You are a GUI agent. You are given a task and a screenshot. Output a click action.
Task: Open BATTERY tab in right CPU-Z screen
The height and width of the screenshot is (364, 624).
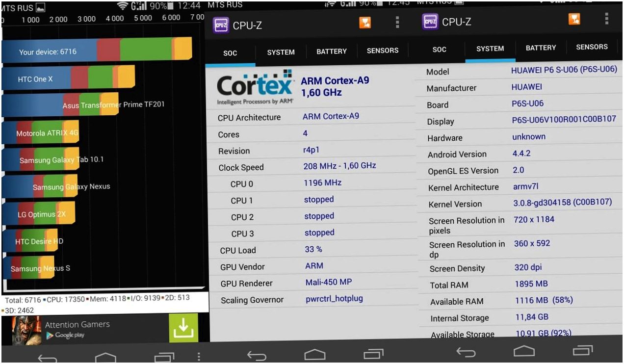(x=541, y=48)
